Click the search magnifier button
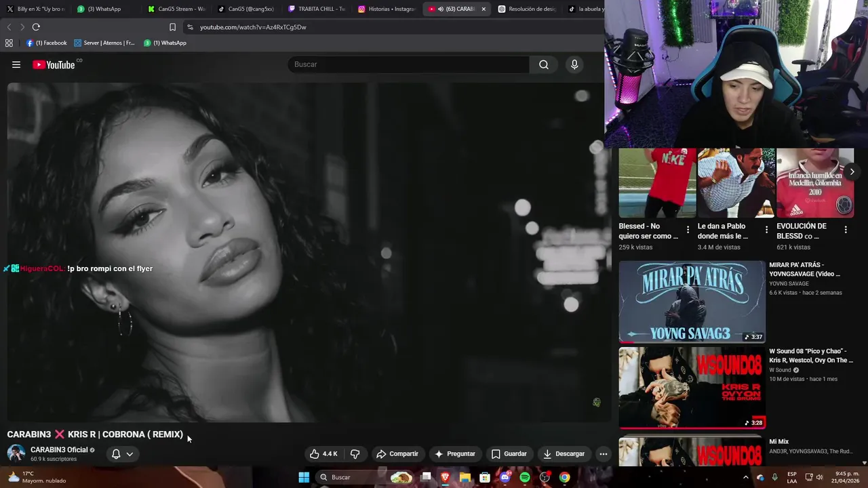This screenshot has width=868, height=488. pos(544,64)
